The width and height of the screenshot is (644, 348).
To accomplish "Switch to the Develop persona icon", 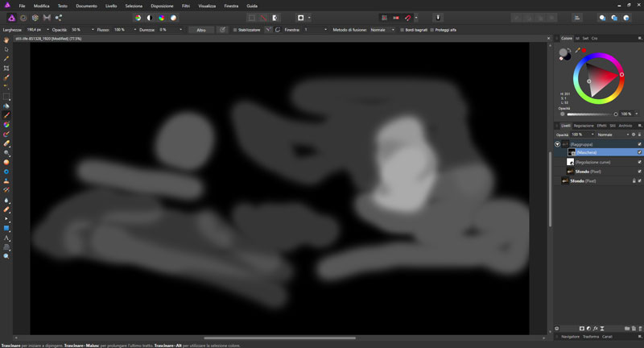I will point(35,18).
